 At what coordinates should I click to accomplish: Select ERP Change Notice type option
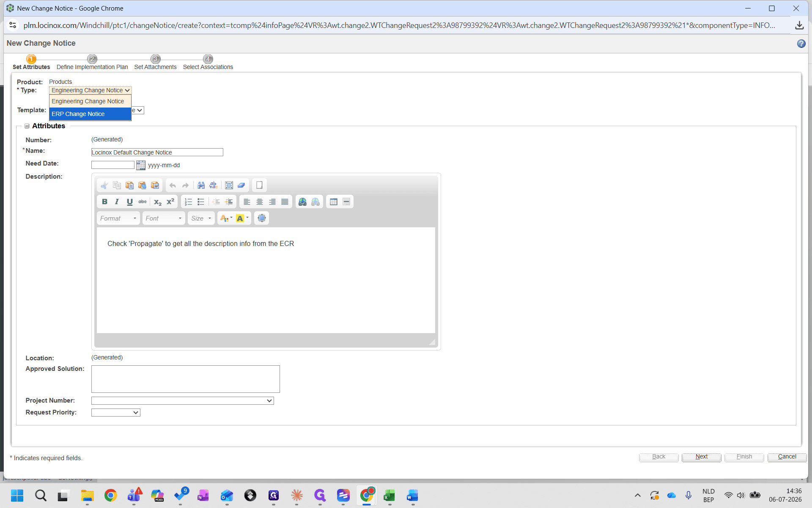point(90,114)
